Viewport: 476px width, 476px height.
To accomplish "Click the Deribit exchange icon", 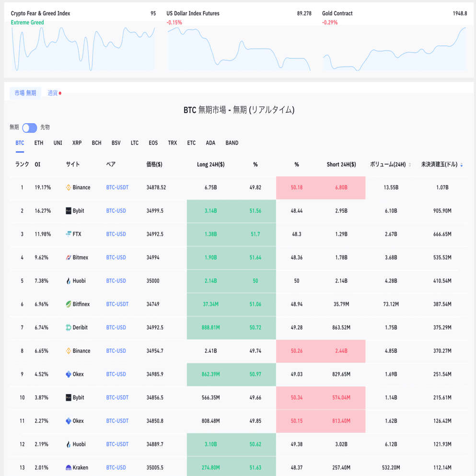I will coord(69,327).
